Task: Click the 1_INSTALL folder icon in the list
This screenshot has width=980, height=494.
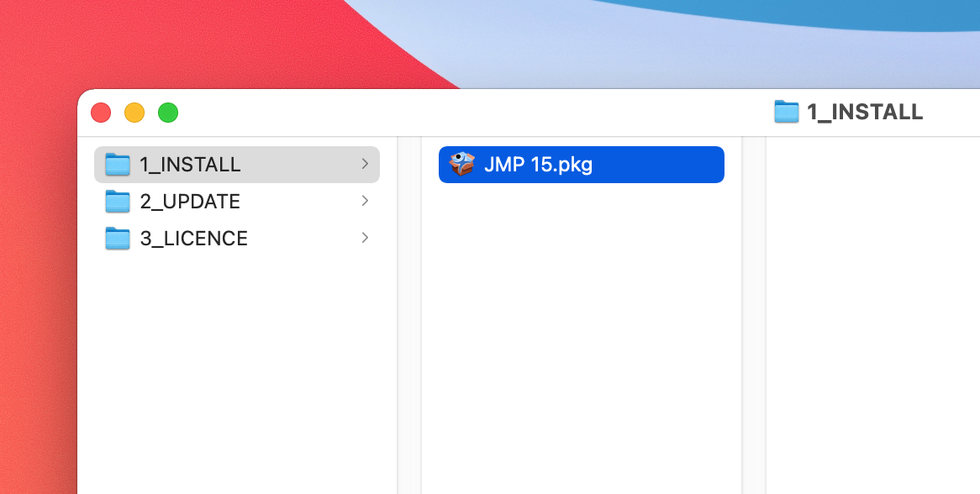Action: click(x=118, y=165)
